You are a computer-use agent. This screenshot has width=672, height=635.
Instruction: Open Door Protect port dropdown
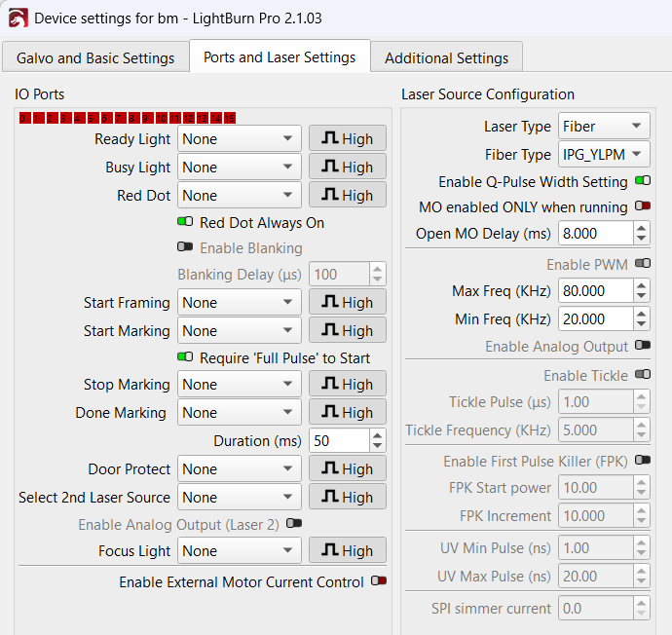[240, 468]
